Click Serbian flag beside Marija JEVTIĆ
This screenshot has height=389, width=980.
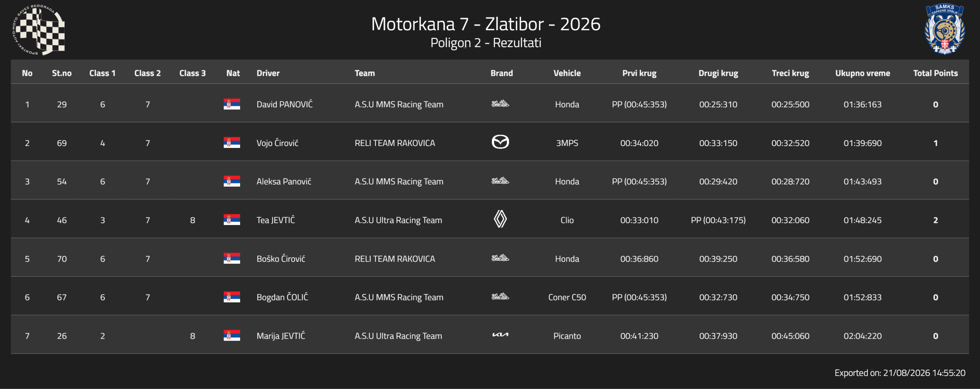tap(232, 335)
